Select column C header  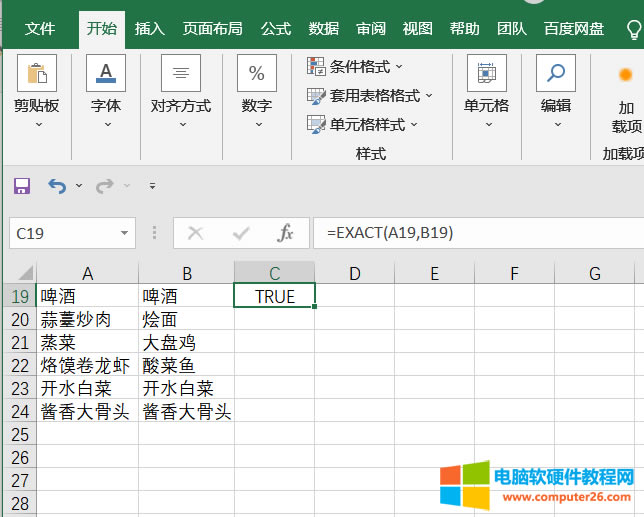pyautogui.click(x=274, y=273)
